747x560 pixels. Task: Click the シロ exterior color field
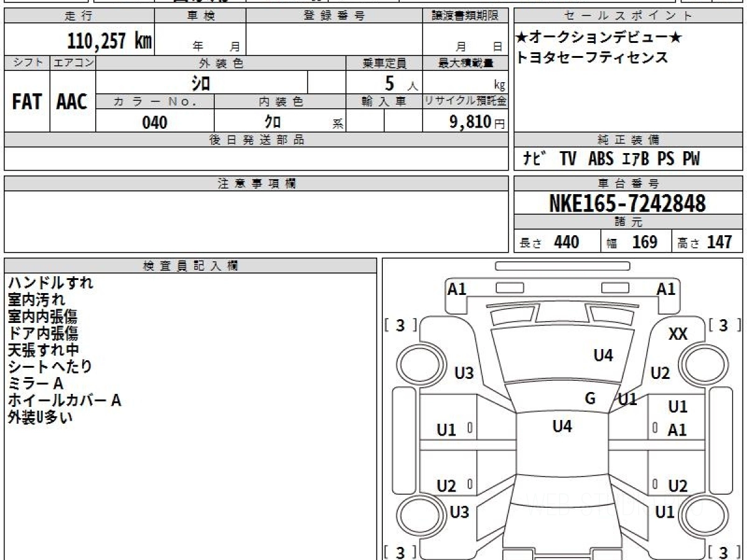(202, 83)
